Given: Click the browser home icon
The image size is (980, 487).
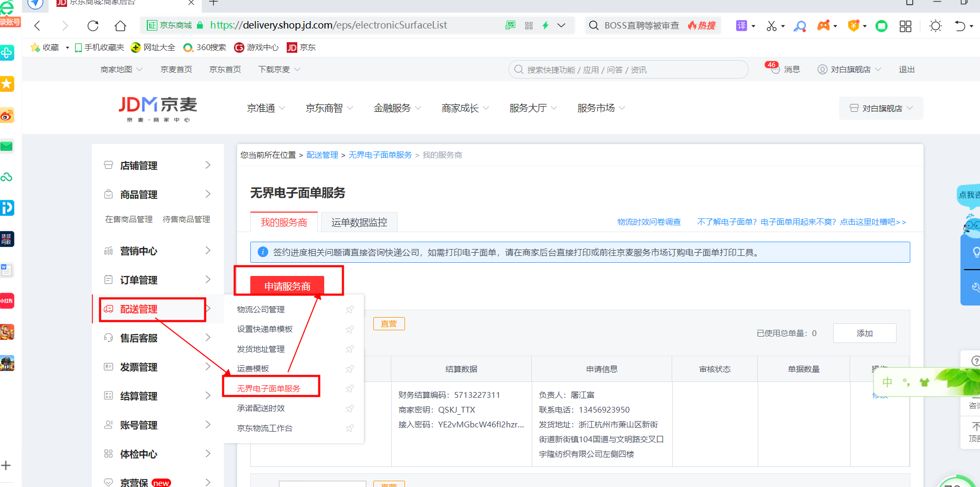Looking at the screenshot, I should pyautogui.click(x=120, y=25).
